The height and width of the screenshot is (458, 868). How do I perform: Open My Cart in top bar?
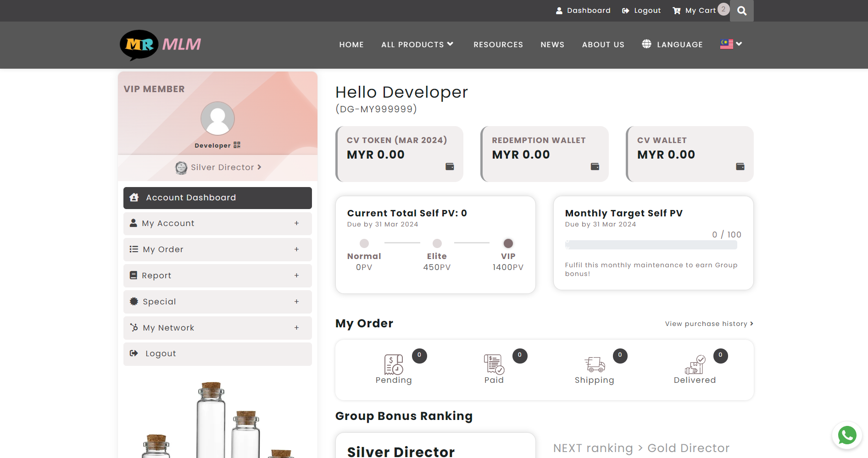click(x=695, y=11)
